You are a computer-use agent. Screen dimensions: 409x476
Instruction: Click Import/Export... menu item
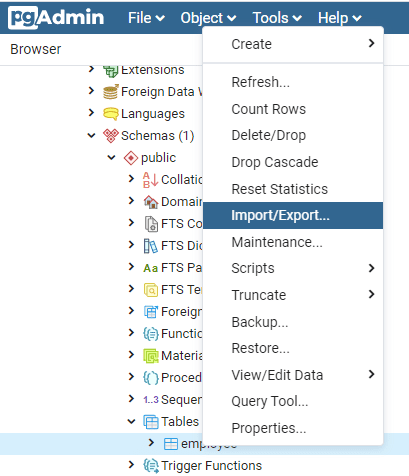click(293, 215)
